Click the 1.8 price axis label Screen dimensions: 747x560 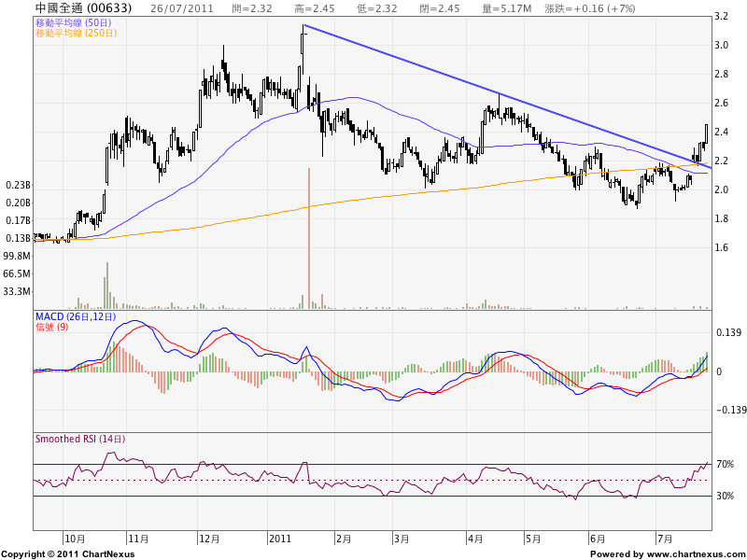coord(721,218)
